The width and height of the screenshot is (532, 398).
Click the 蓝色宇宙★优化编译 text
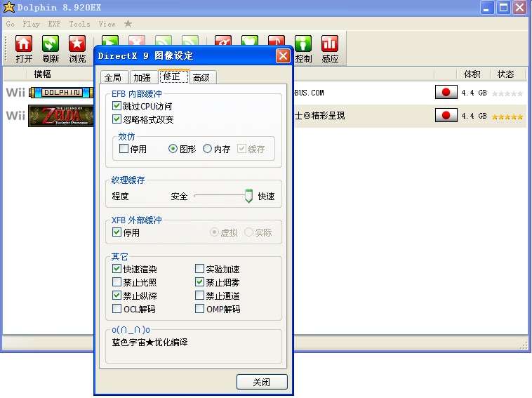click(x=149, y=342)
